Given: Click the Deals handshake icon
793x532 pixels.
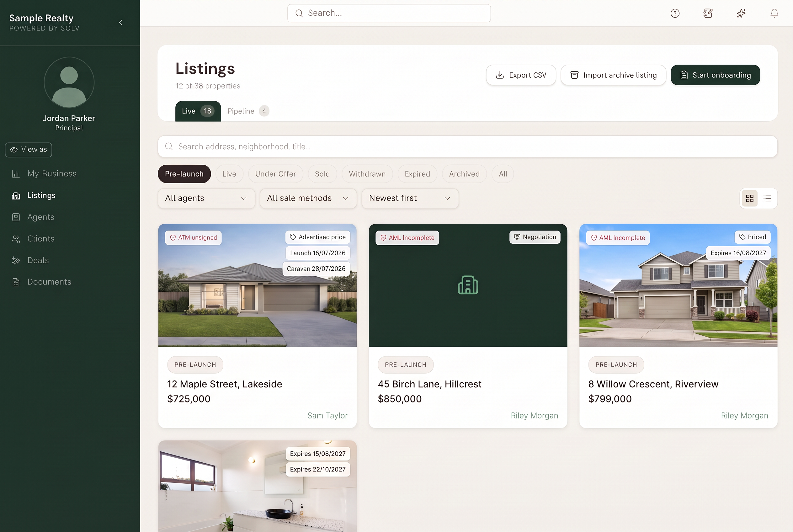Looking at the screenshot, I should 16,260.
